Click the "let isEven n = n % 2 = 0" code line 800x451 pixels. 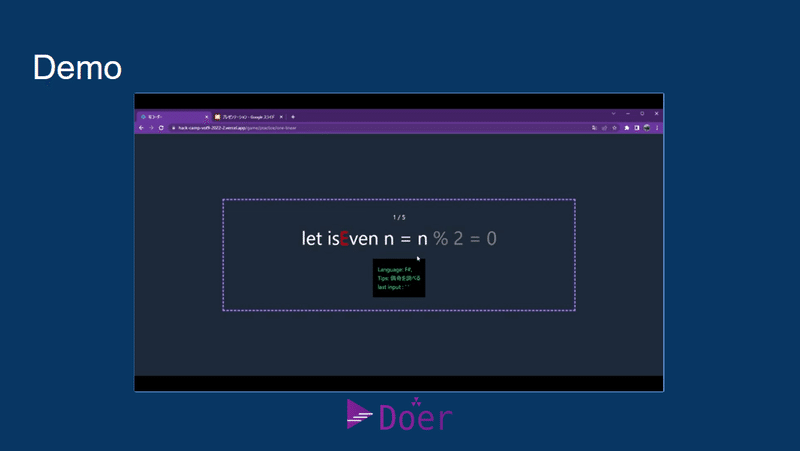[x=399, y=238]
